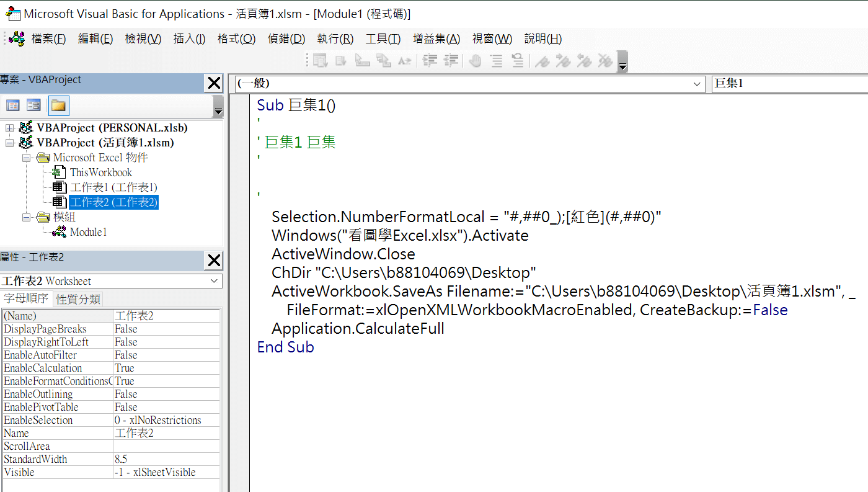Click the 巨集1 procedure dropdown box
Viewport: 868px width, 492px height.
point(789,84)
